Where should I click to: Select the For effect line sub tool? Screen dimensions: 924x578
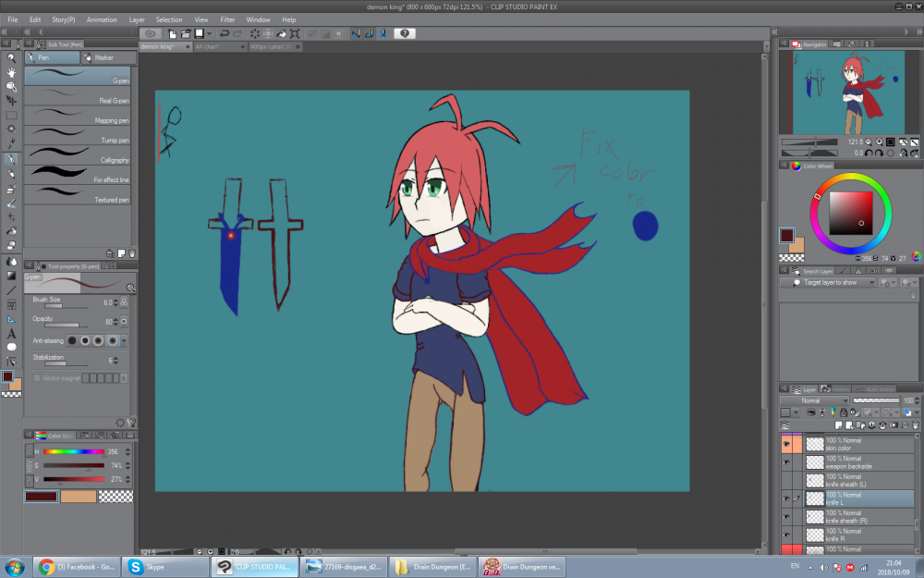coord(78,175)
